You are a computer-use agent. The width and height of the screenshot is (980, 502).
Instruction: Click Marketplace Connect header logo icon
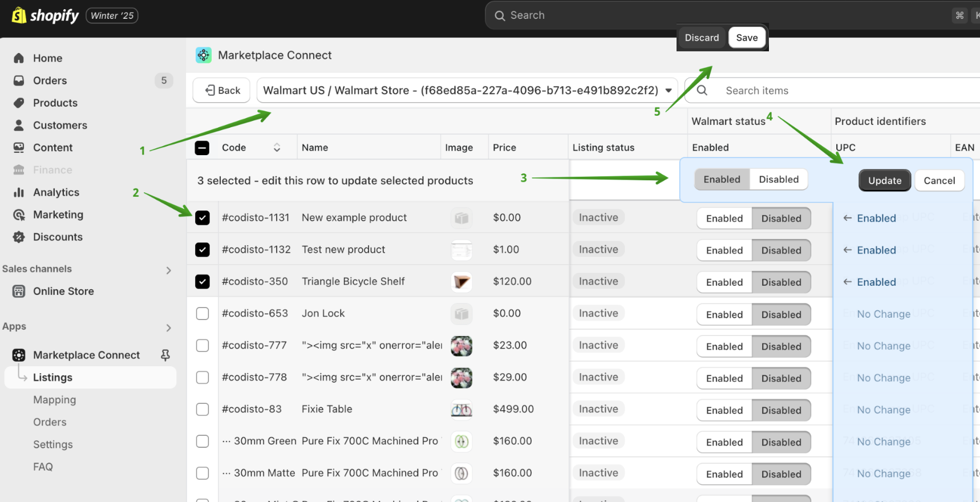204,55
